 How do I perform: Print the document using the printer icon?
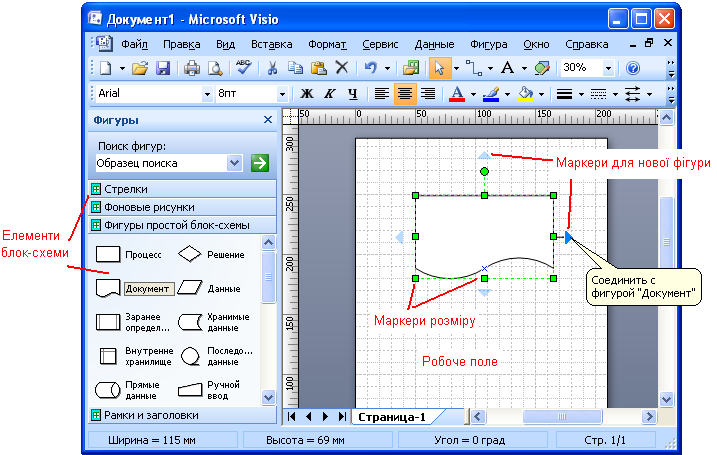pos(192,69)
